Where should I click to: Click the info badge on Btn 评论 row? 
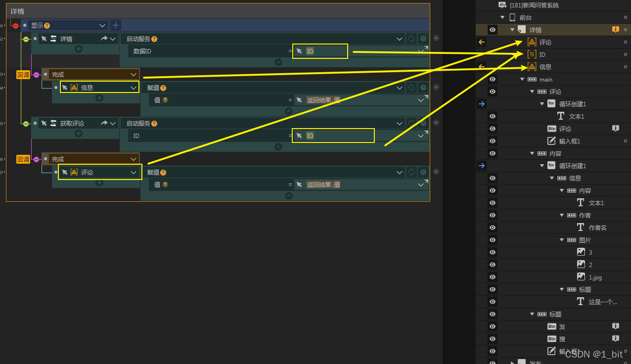pyautogui.click(x=616, y=128)
